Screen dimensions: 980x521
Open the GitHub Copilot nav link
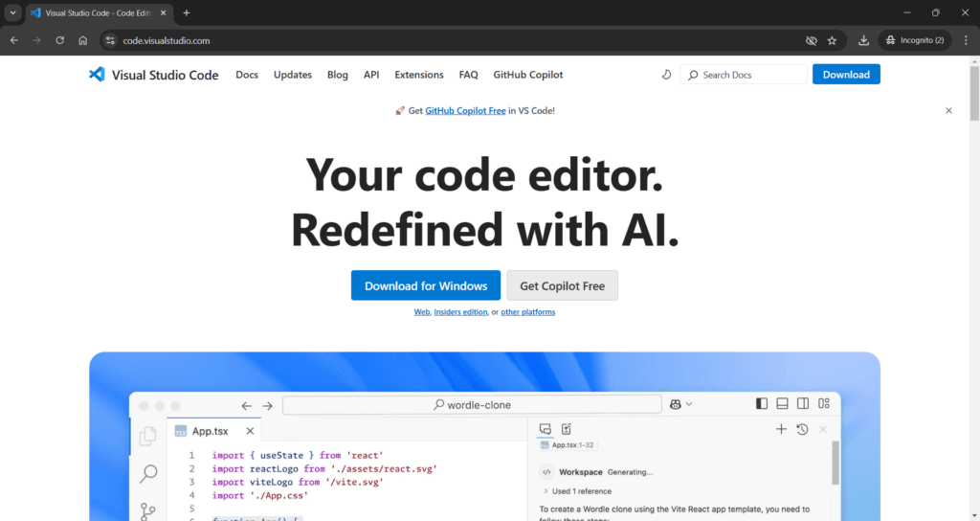[x=527, y=75]
